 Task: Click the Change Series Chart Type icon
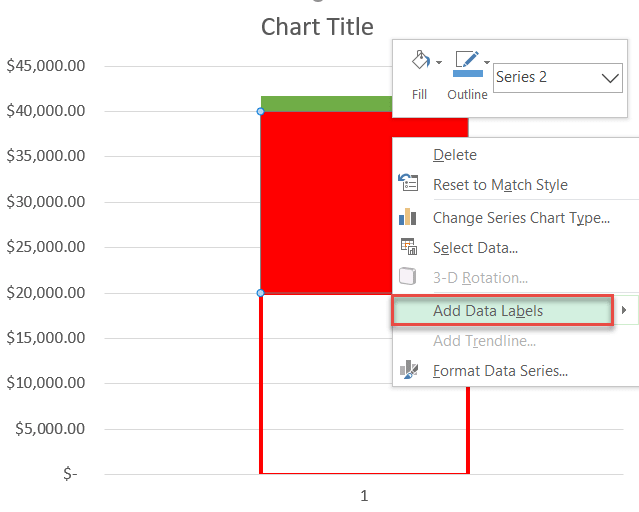coord(408,217)
